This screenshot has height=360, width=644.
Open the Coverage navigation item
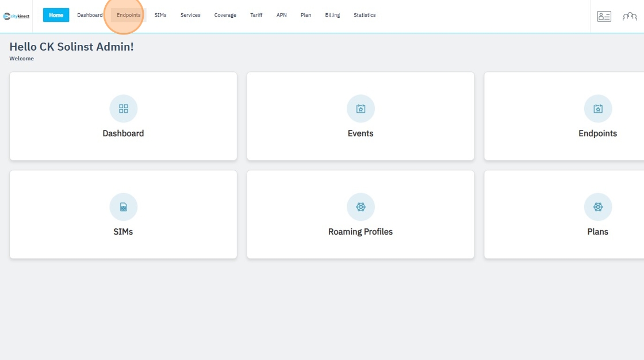click(225, 15)
